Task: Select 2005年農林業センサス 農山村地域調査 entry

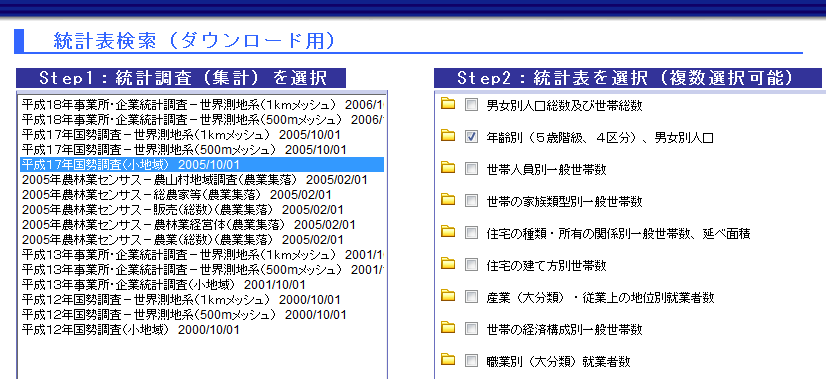Action: [x=202, y=180]
